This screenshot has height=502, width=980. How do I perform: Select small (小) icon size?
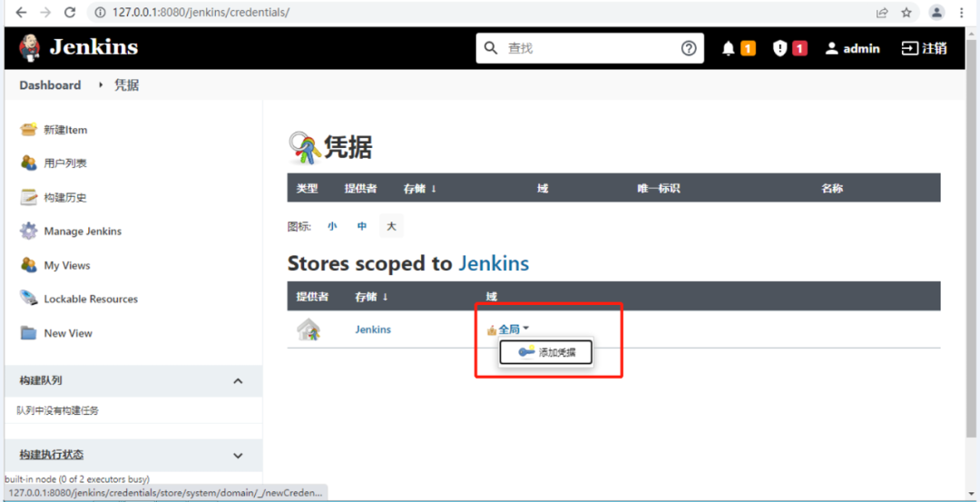coord(332,226)
